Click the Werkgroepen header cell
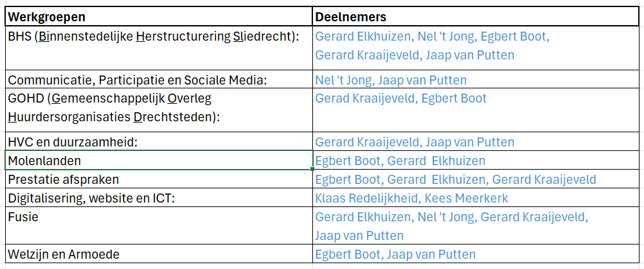 tap(158, 16)
